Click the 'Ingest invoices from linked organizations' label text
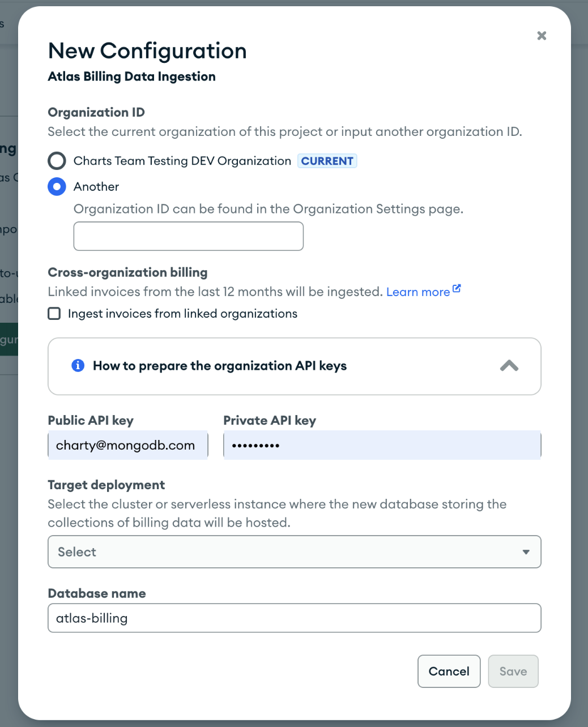This screenshot has height=727, width=588. [182, 314]
